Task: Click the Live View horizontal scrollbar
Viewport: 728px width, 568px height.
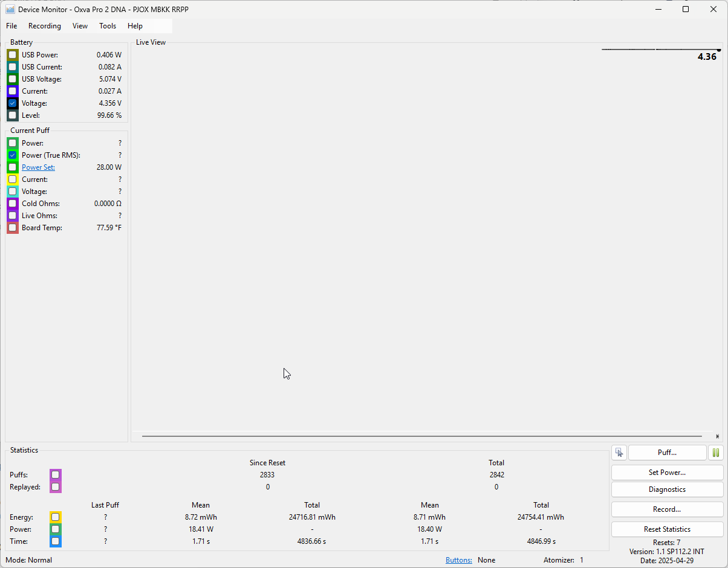Action: pyautogui.click(x=421, y=436)
